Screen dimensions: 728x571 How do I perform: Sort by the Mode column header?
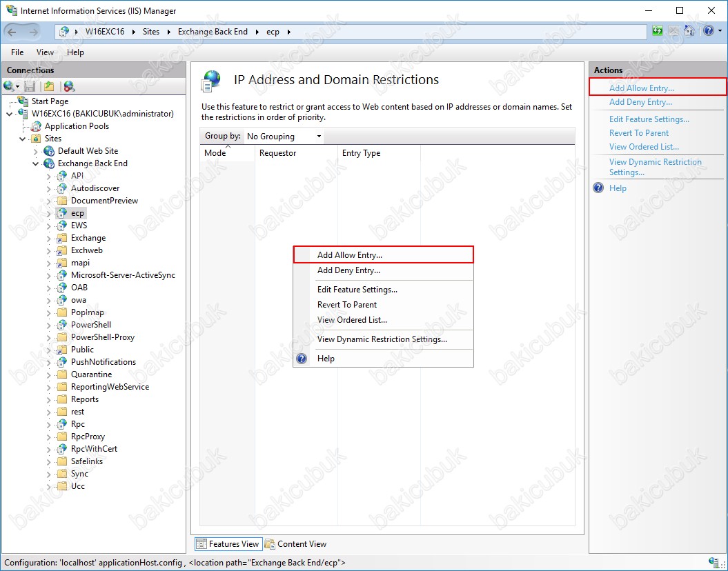tap(227, 153)
